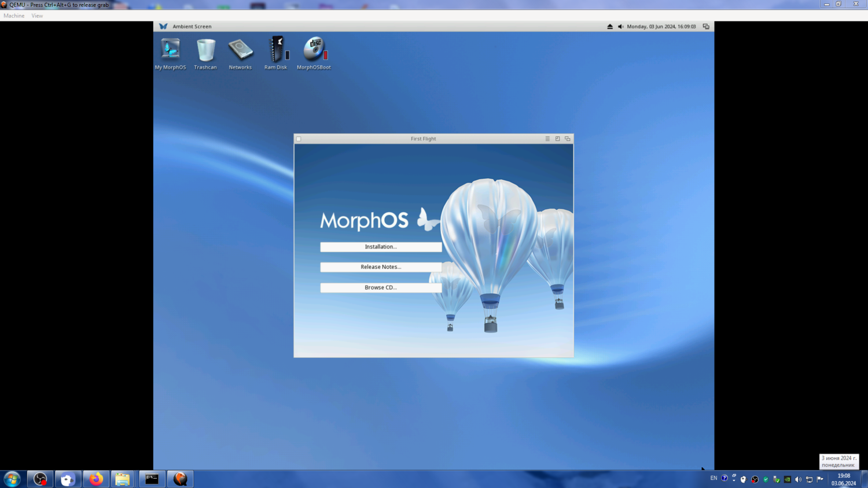Choose Browse CD...
This screenshot has height=488, width=868.
click(381, 287)
